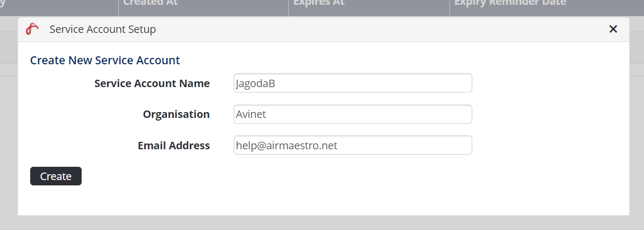The image size is (644, 230).
Task: Click the "Service Account Name" label
Action: click(152, 83)
